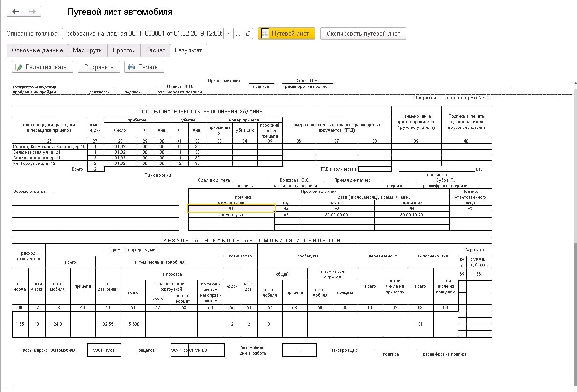Click the Списание топлива input field

tap(142, 34)
